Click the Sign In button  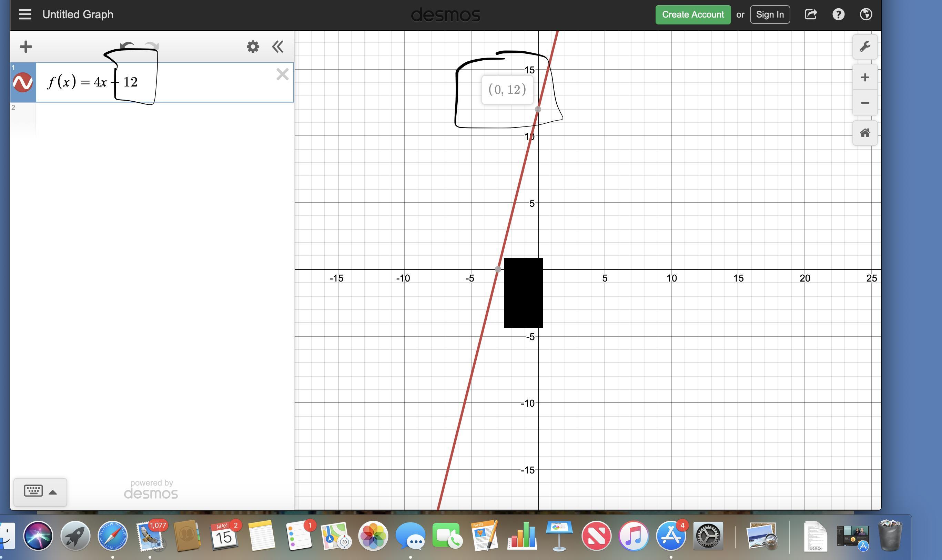tap(770, 14)
